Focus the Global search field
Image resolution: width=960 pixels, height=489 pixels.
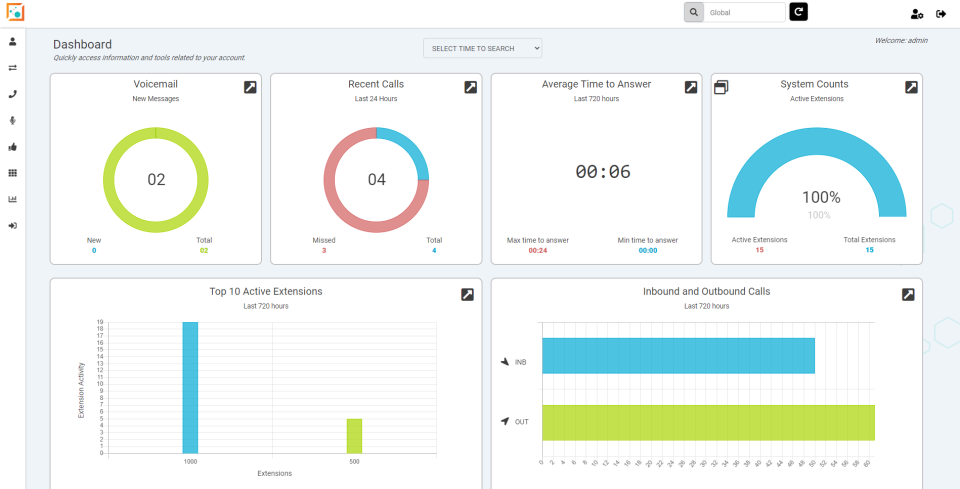point(744,12)
